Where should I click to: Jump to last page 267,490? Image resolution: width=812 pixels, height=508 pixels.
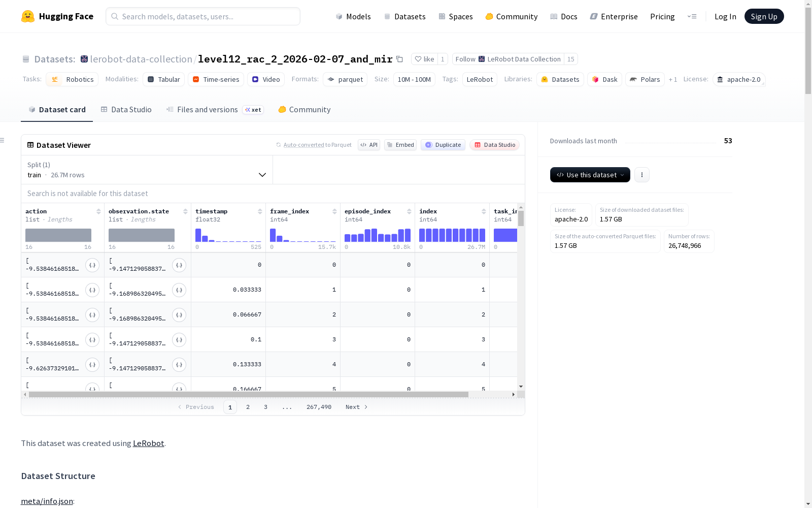[319, 407]
